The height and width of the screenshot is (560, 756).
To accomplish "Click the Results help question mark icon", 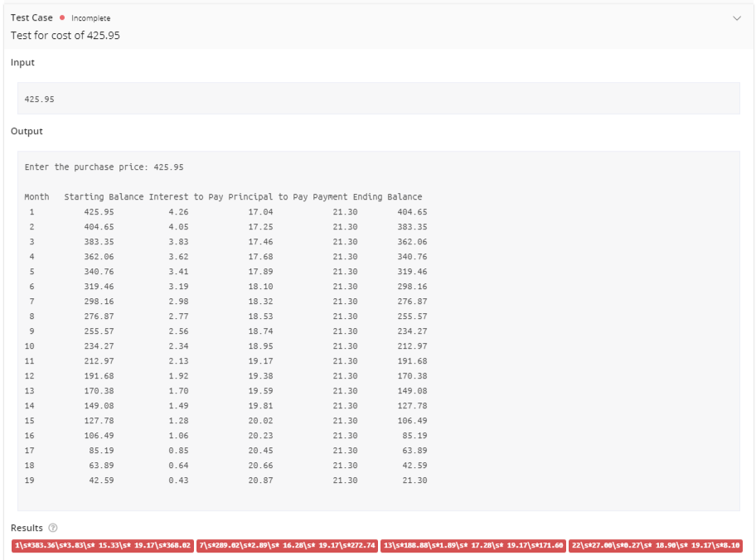I will coord(51,527).
